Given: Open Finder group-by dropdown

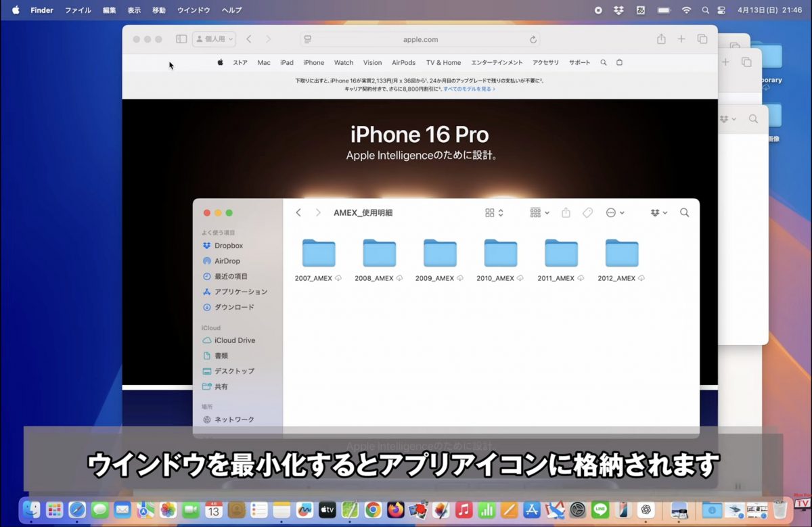Looking at the screenshot, I should pyautogui.click(x=540, y=212).
